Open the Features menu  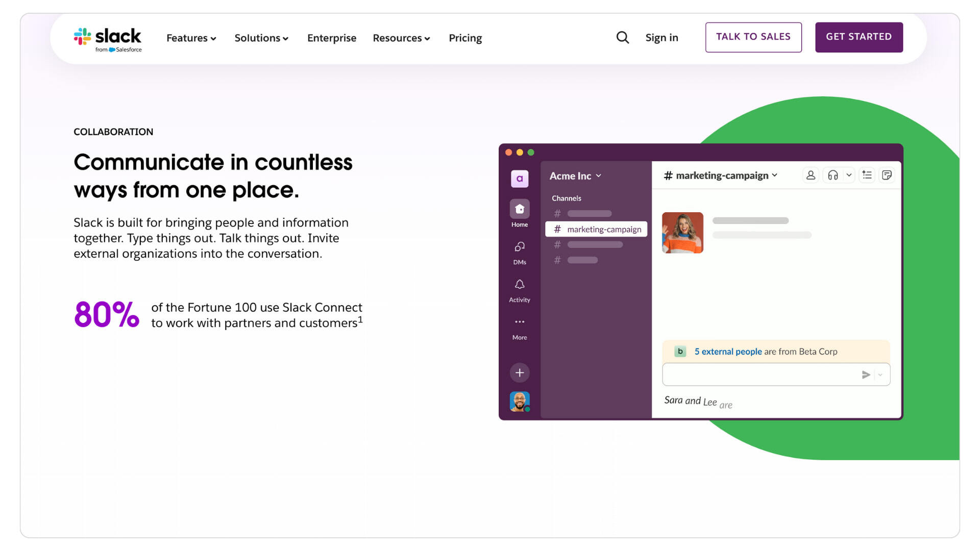(x=191, y=38)
